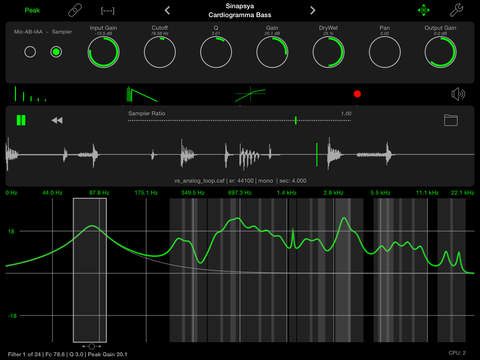
Task: Go to next preset with right chevron
Action: (x=312, y=11)
